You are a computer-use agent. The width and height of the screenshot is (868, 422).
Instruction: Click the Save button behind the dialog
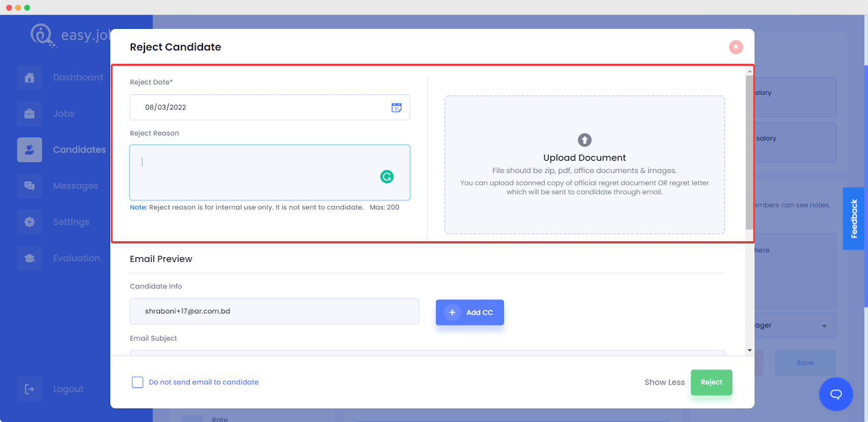tap(805, 363)
